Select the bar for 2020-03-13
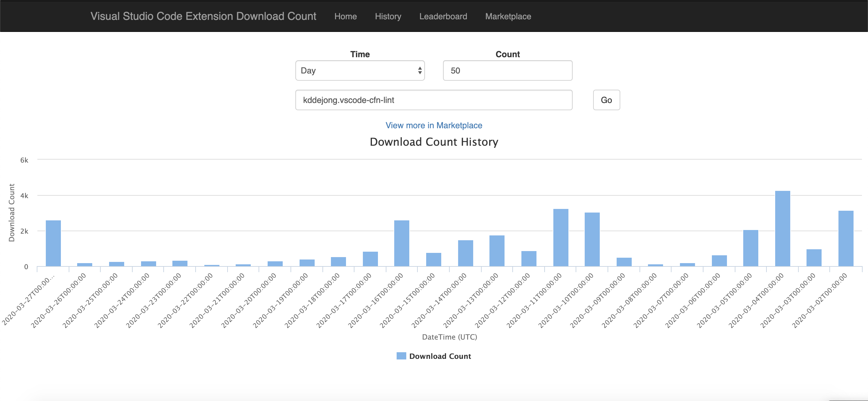This screenshot has height=401, width=868. coord(497,251)
